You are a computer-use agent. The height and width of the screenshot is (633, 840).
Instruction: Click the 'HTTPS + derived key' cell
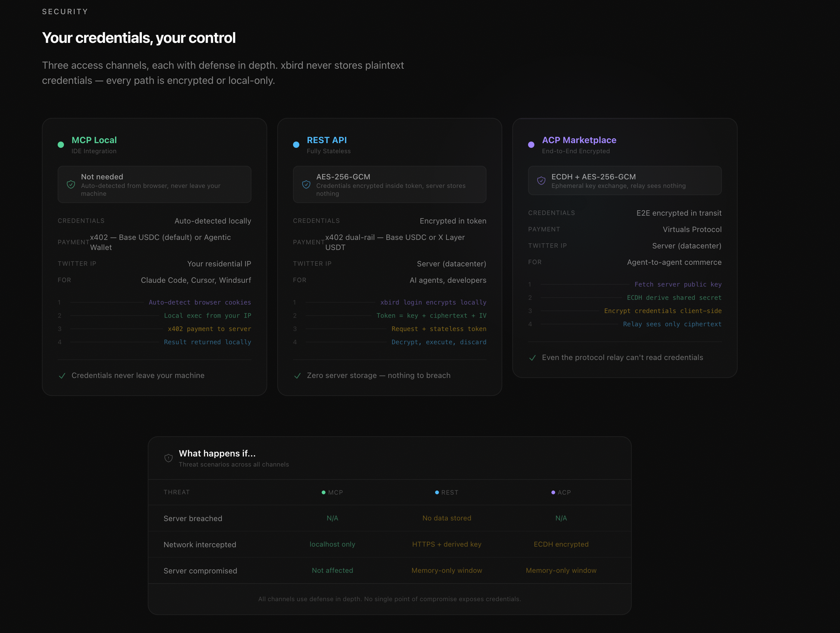(446, 544)
